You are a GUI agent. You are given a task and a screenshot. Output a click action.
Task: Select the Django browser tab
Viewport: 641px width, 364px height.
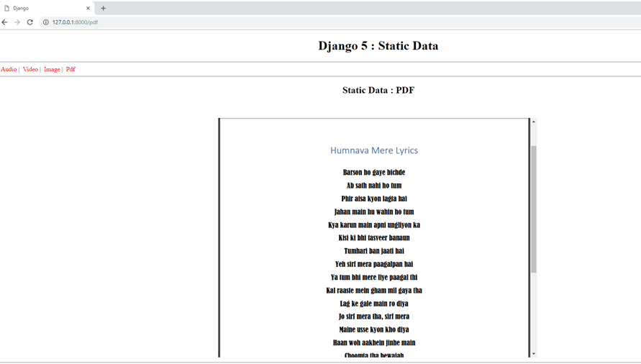click(47, 8)
